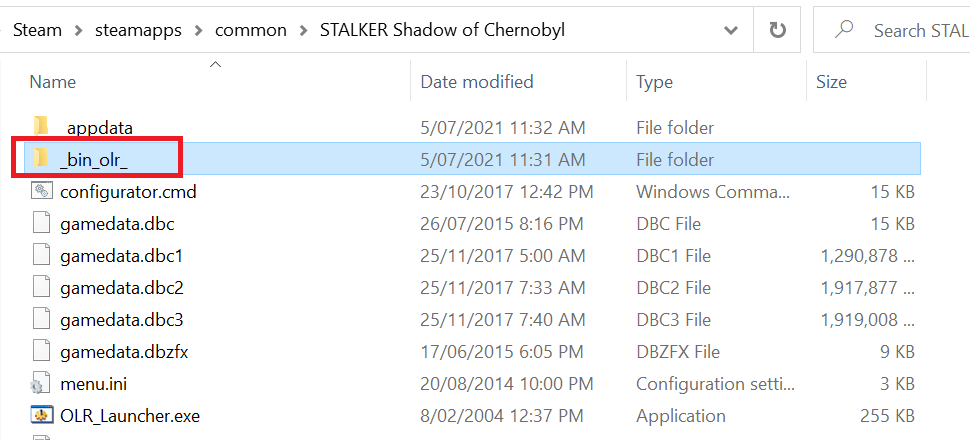Click the gamedata.dbc file icon
The image size is (970, 440).
(x=42, y=223)
